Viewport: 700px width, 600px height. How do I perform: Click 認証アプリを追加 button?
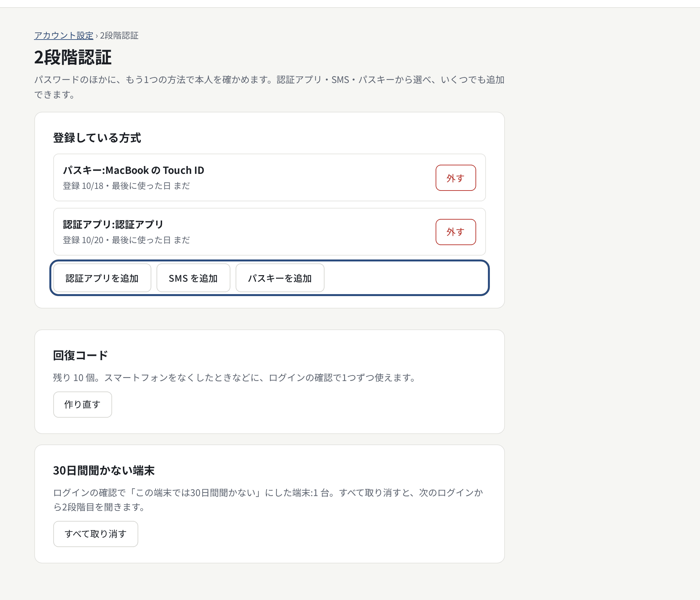102,278
